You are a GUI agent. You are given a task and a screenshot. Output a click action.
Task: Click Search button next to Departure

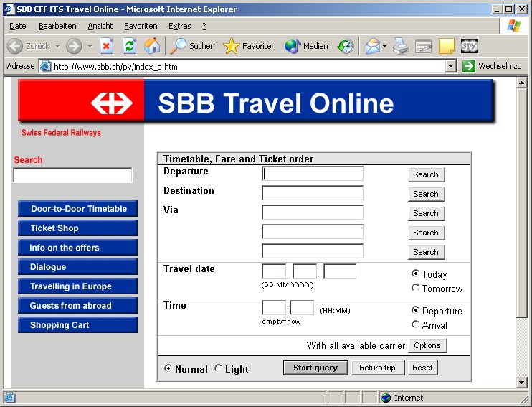[x=426, y=174]
